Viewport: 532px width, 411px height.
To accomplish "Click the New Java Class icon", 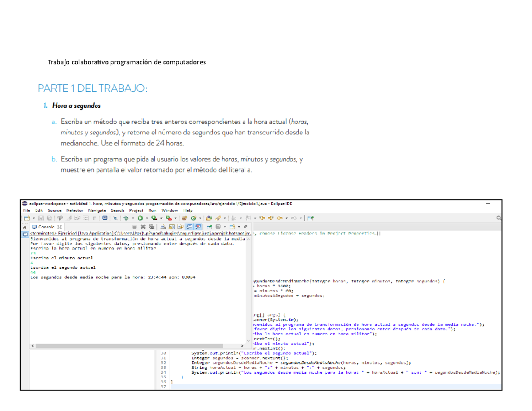I will [194, 218].
